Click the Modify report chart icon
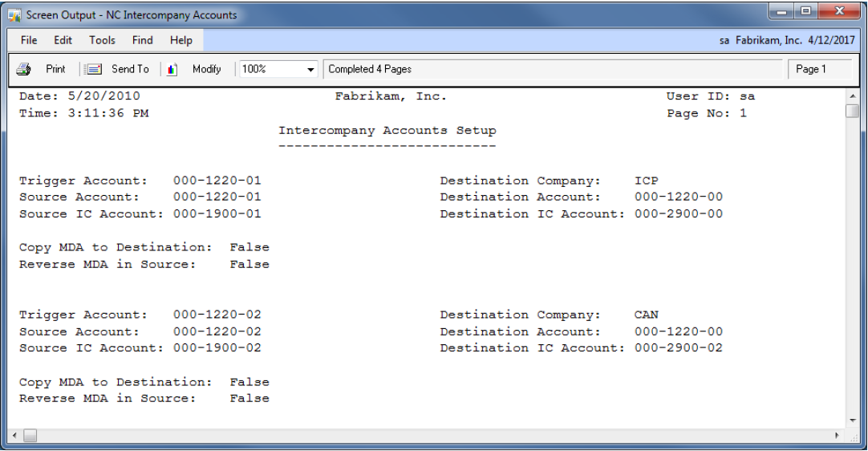The height and width of the screenshot is (451, 868). (x=172, y=69)
